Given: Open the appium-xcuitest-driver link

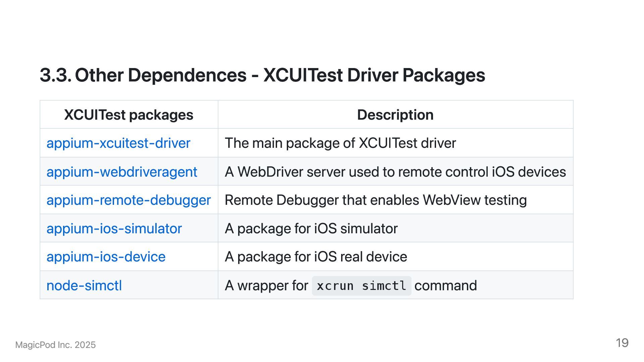Looking at the screenshot, I should (x=118, y=143).
